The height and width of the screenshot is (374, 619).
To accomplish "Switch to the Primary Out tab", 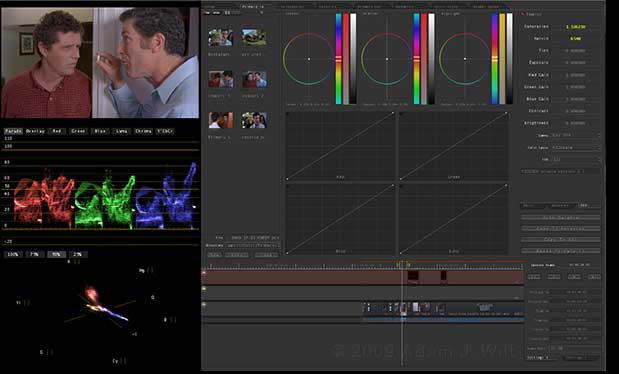I will pos(369,6).
